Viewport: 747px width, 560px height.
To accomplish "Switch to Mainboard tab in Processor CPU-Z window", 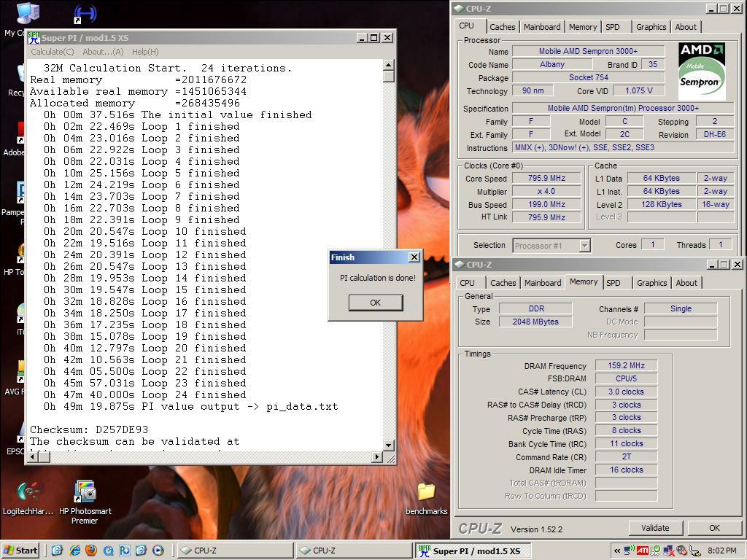I will pos(542,27).
